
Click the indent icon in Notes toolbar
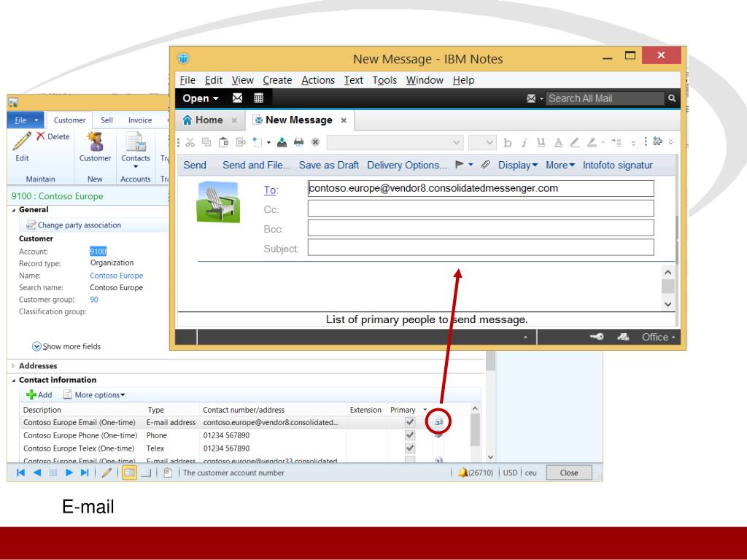(x=616, y=142)
